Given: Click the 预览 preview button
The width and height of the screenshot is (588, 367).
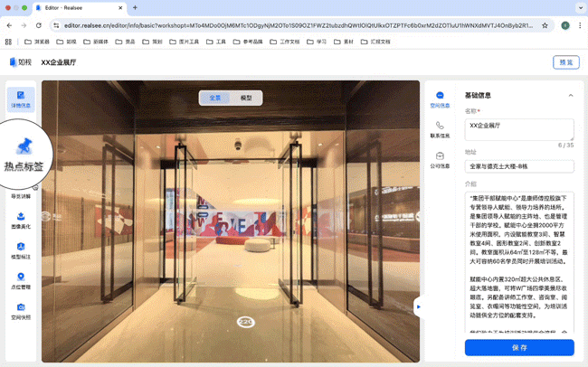Looking at the screenshot, I should pyautogui.click(x=566, y=62).
